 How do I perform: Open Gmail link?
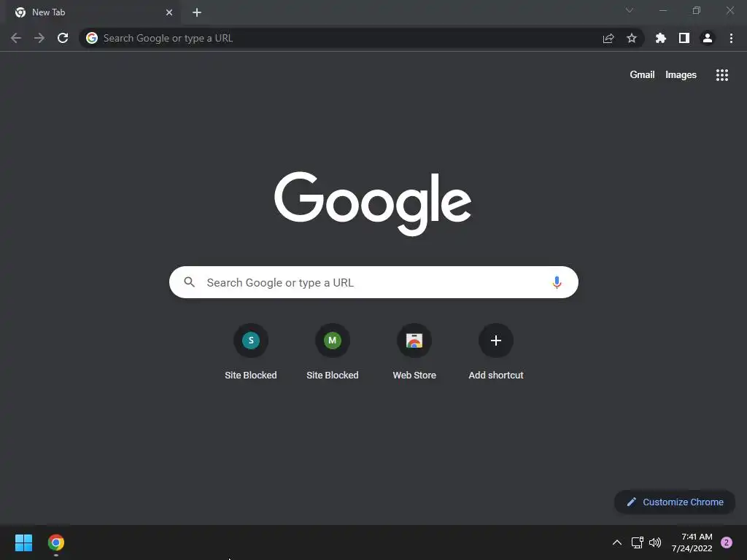[642, 75]
